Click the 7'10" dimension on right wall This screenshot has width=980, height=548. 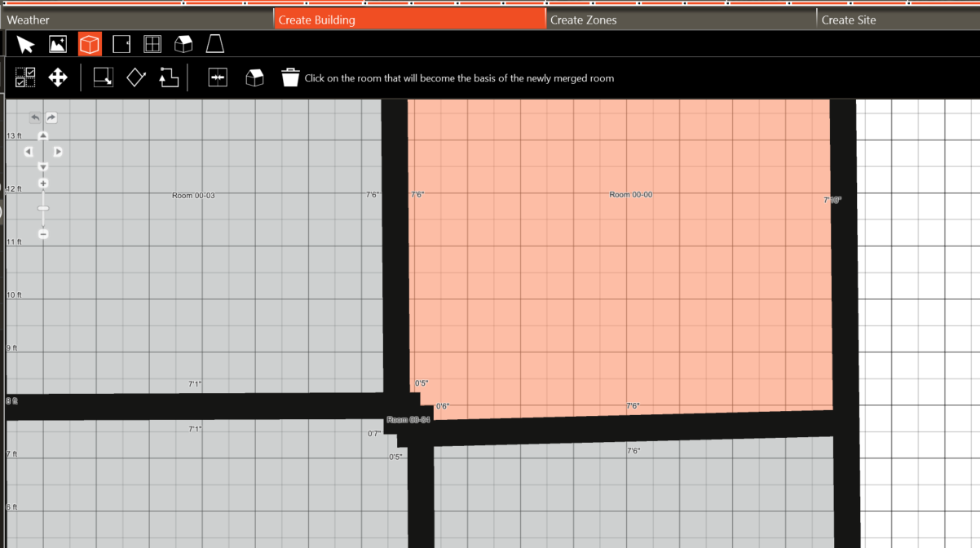click(832, 200)
